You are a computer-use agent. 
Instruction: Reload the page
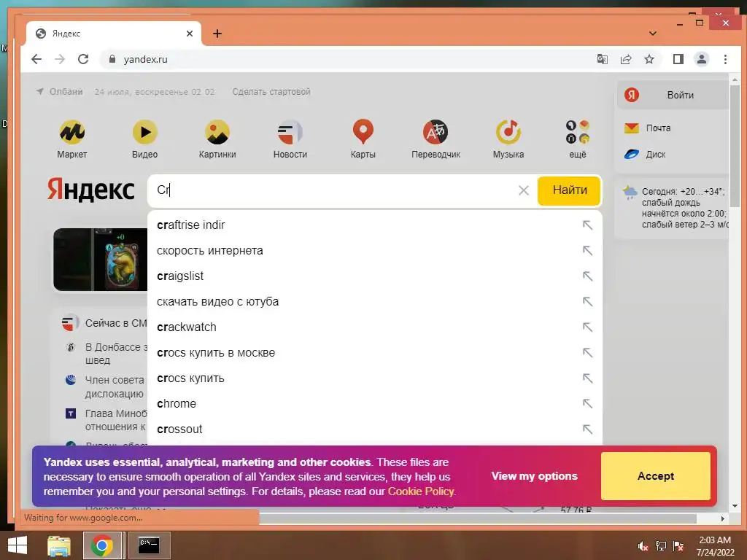[x=83, y=59]
